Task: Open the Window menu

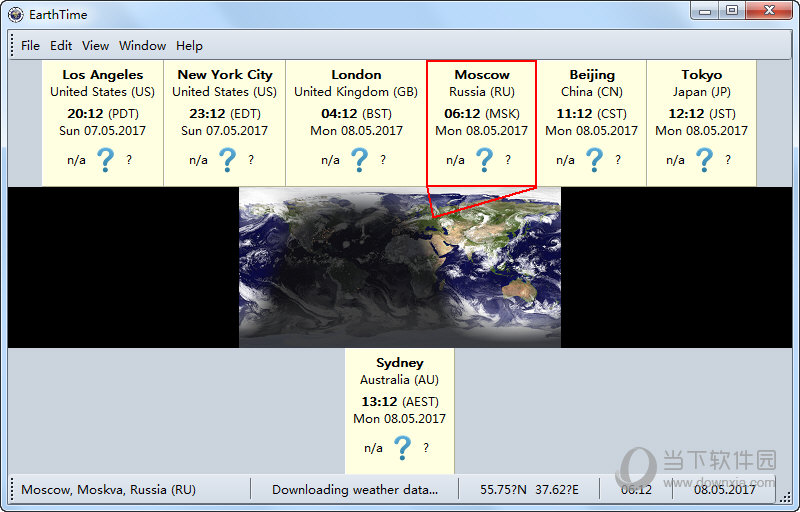Action: [142, 45]
